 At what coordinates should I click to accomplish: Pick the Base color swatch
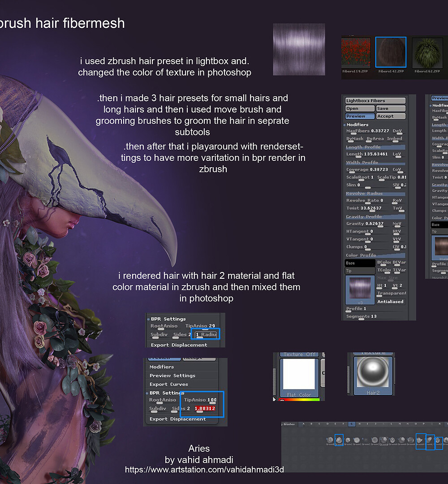point(360,263)
